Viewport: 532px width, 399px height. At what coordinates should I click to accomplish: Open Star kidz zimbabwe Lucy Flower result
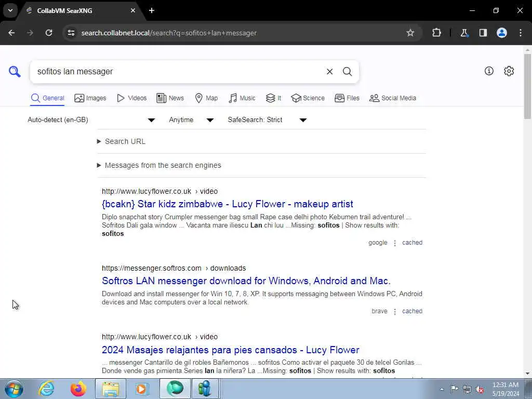pos(228,204)
